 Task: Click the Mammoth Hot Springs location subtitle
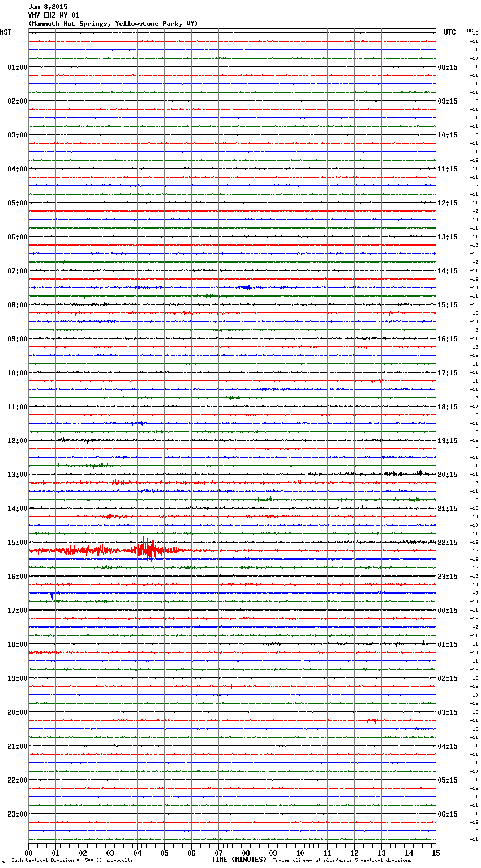point(113,24)
